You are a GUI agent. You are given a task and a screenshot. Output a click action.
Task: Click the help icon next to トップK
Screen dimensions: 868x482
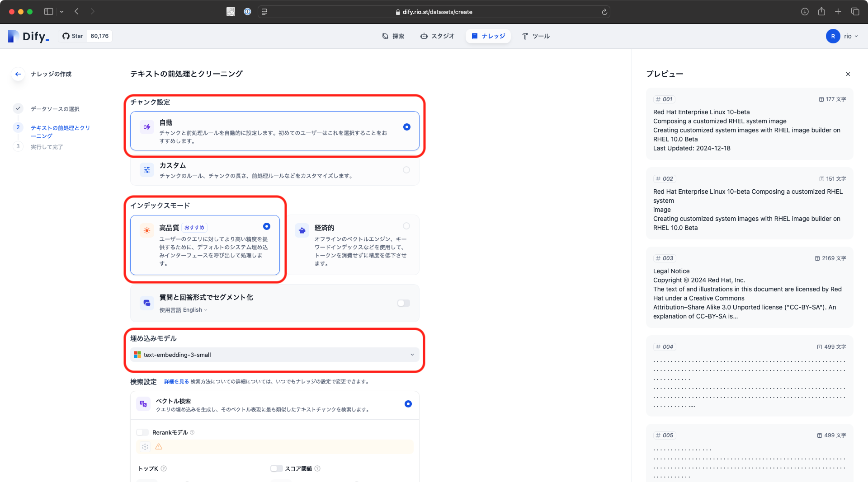pos(164,468)
